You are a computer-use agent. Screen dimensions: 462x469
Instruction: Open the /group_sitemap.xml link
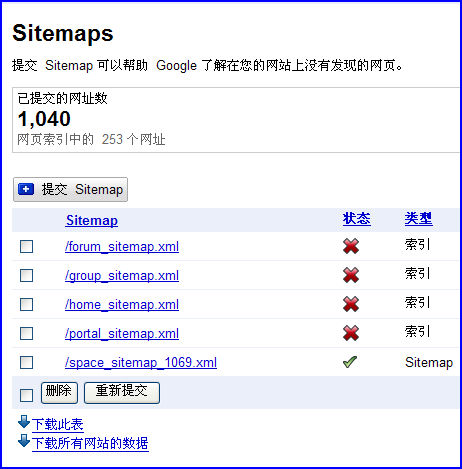point(122,276)
